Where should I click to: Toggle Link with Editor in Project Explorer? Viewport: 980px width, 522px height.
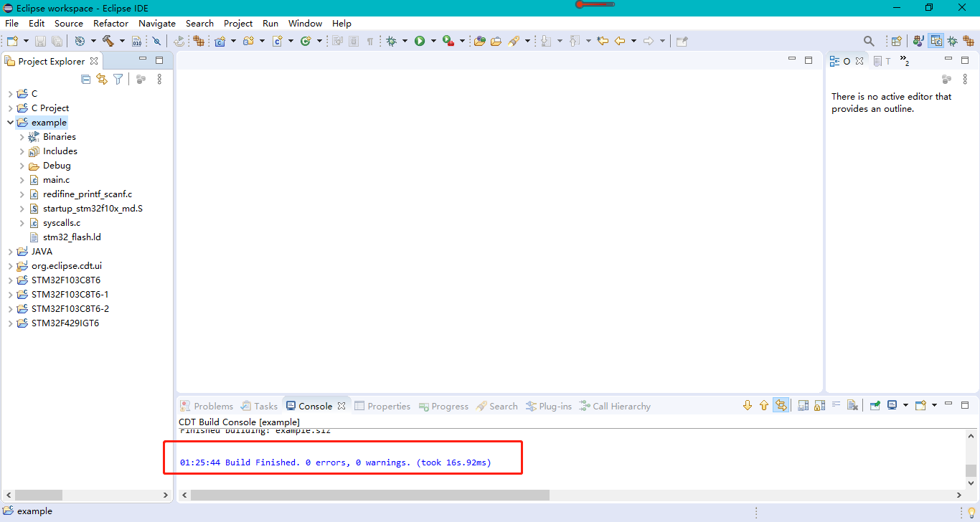click(x=102, y=79)
